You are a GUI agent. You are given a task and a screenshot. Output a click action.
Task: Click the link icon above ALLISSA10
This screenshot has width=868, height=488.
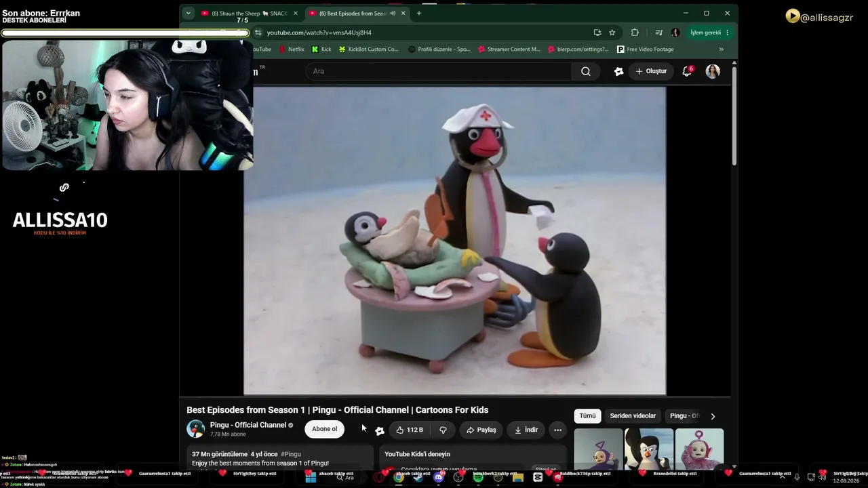[64, 188]
